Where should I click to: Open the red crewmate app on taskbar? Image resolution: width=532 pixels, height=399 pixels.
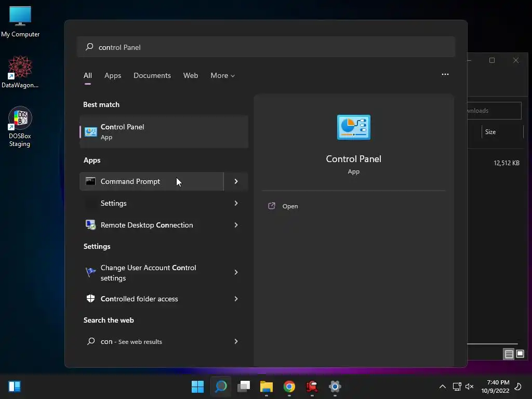[x=312, y=387]
